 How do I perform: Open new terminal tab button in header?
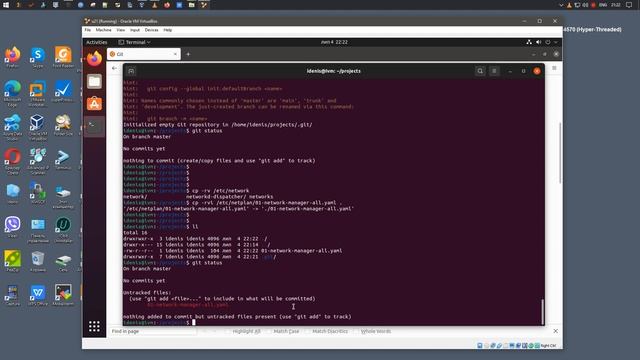pyautogui.click(x=131, y=71)
